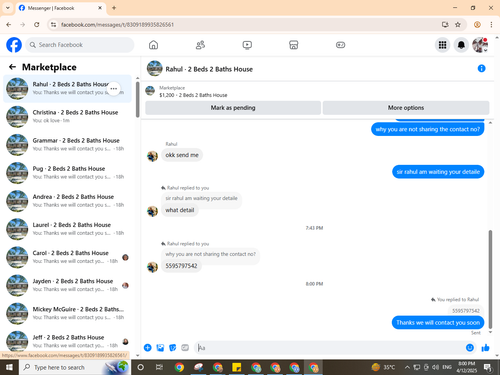The image size is (500, 375).
Task: Go to the Home feed icon
Action: pos(153,45)
